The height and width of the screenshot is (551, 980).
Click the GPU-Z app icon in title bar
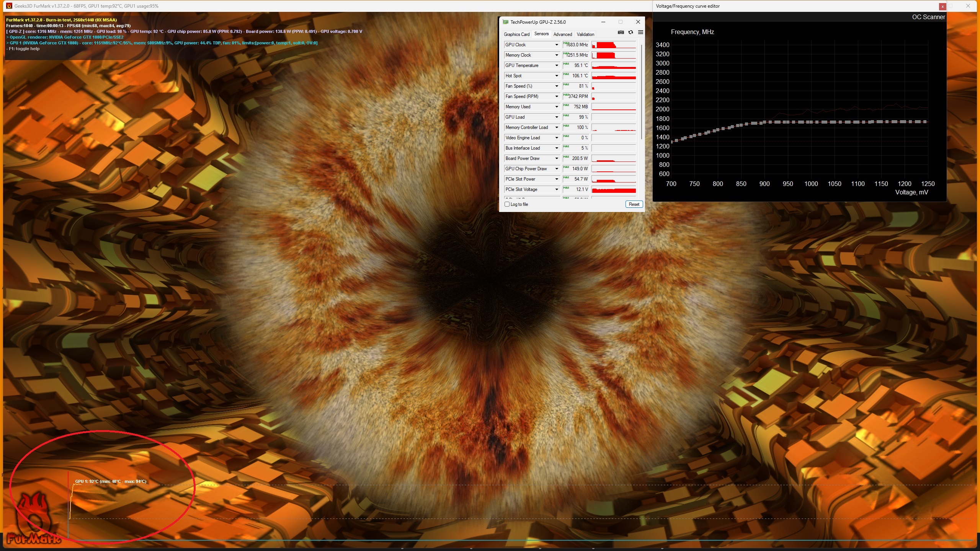point(505,22)
